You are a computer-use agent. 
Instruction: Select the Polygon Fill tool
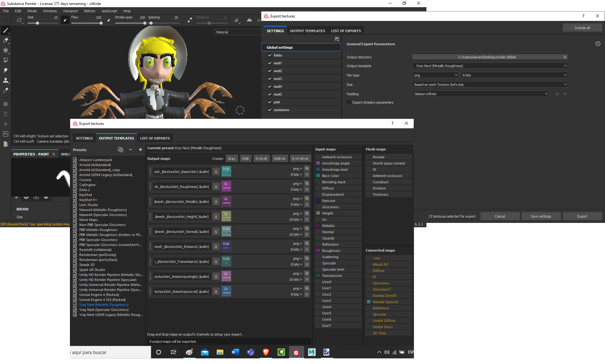click(x=6, y=60)
